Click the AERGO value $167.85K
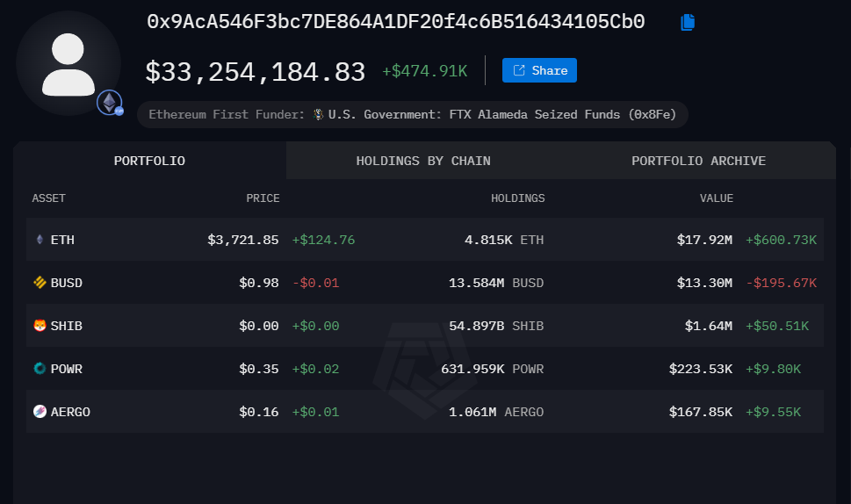This screenshot has width=851, height=504. pos(701,412)
